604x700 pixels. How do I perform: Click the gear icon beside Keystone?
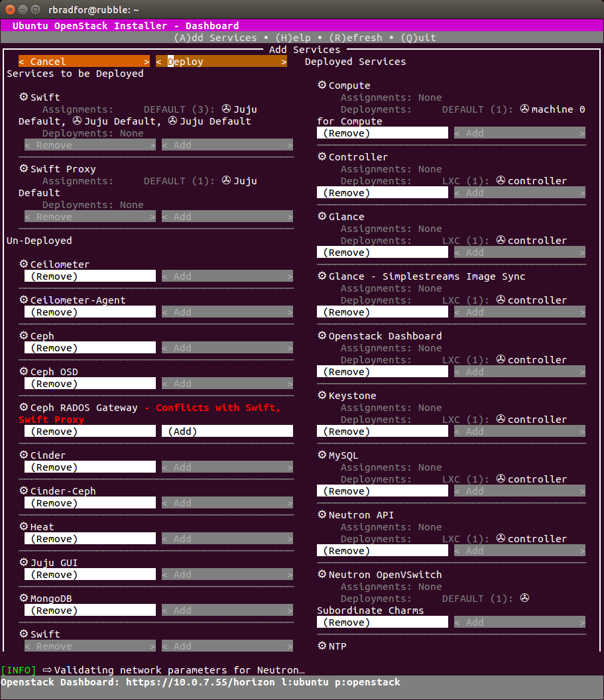point(322,395)
